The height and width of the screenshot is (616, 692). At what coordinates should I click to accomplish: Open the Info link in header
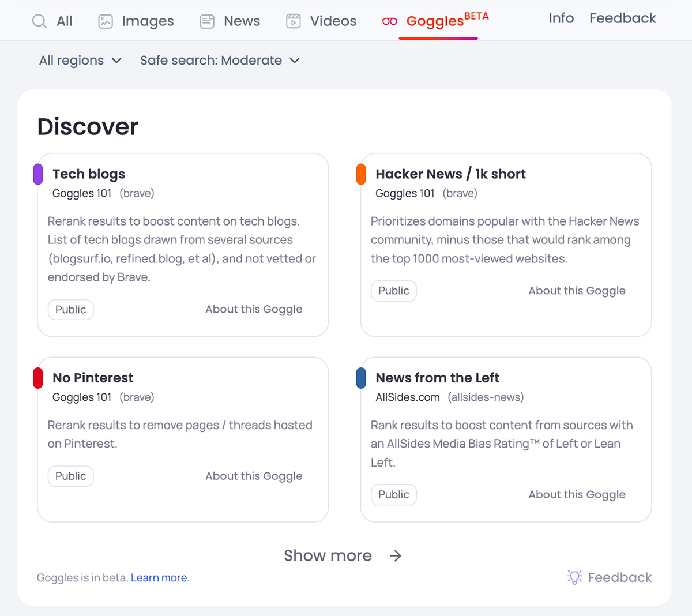[561, 18]
